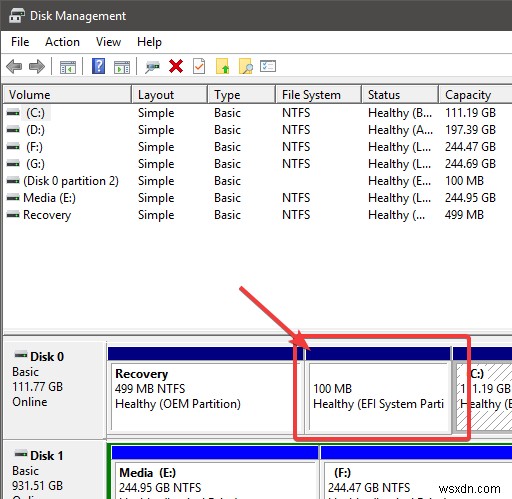Click the 499 MB capacity cell
The width and height of the screenshot is (512, 499).
(x=464, y=215)
